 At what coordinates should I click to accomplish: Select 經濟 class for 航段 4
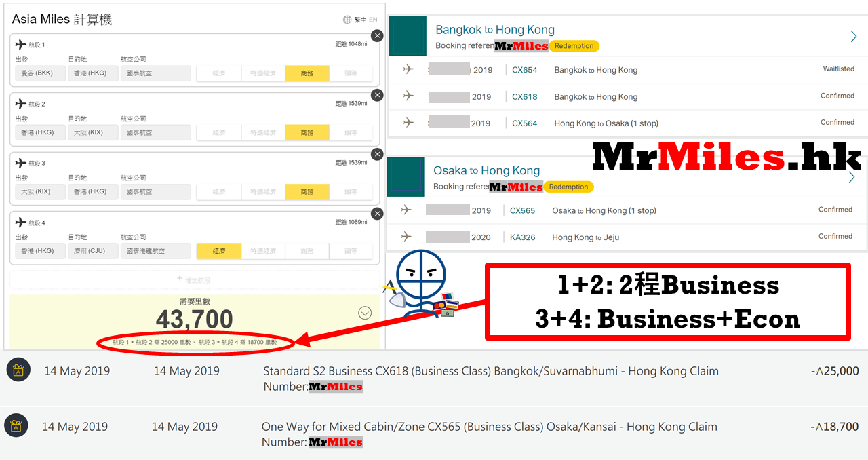219,251
